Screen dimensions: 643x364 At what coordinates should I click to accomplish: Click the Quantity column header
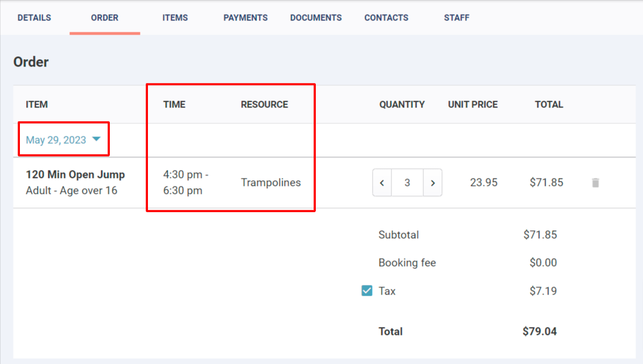tap(402, 105)
